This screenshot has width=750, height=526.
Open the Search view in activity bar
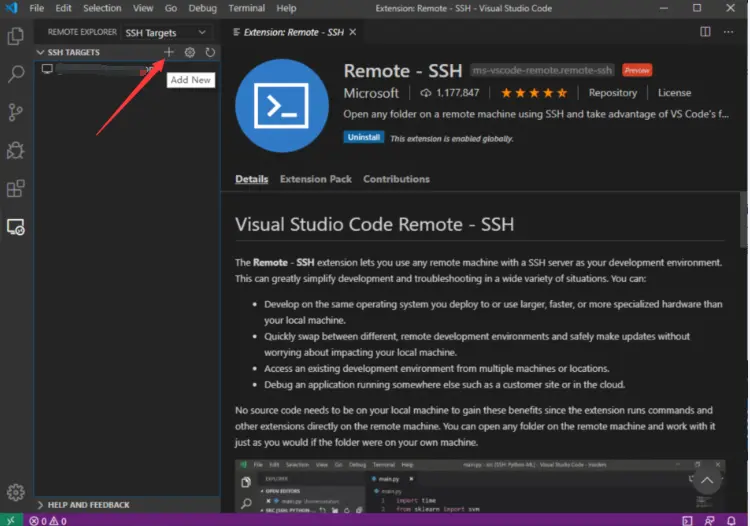coord(16,74)
